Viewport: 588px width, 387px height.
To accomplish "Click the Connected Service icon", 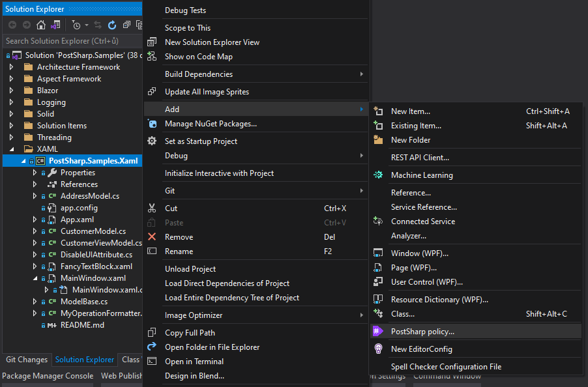I will [x=378, y=221].
